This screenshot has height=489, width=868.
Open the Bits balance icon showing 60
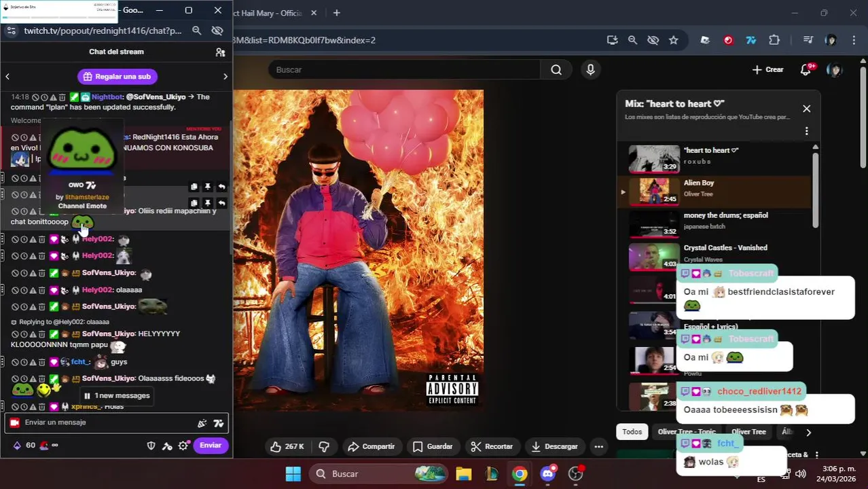click(x=17, y=446)
